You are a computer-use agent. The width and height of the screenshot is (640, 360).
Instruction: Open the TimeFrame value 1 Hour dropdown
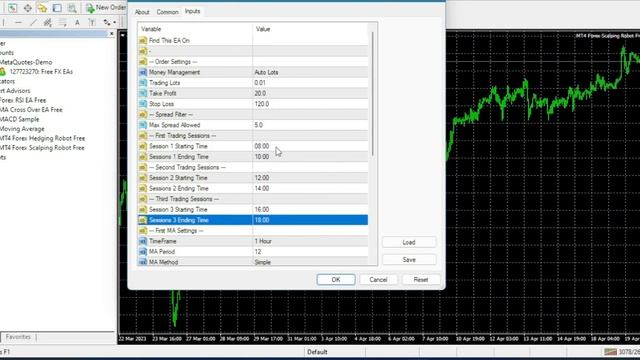[x=310, y=241]
